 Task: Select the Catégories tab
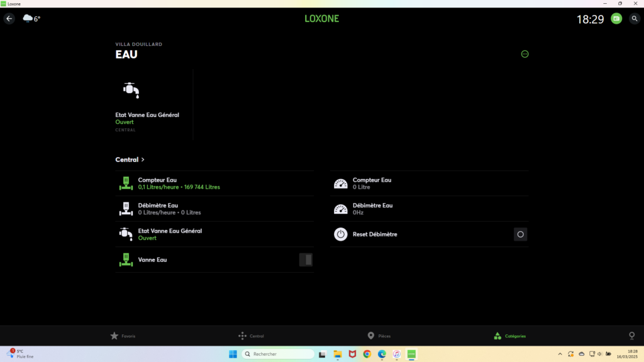coord(509,336)
